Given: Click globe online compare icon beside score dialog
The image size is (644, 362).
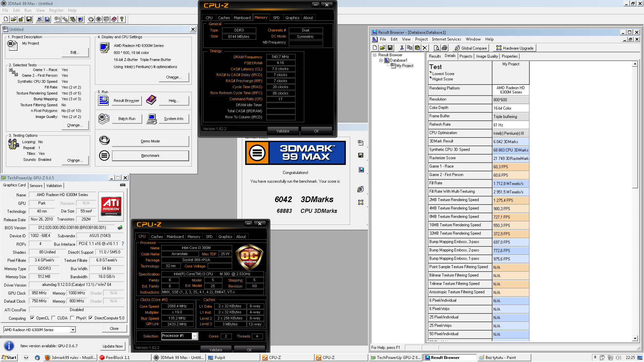Looking at the screenshot, I should (x=361, y=189).
